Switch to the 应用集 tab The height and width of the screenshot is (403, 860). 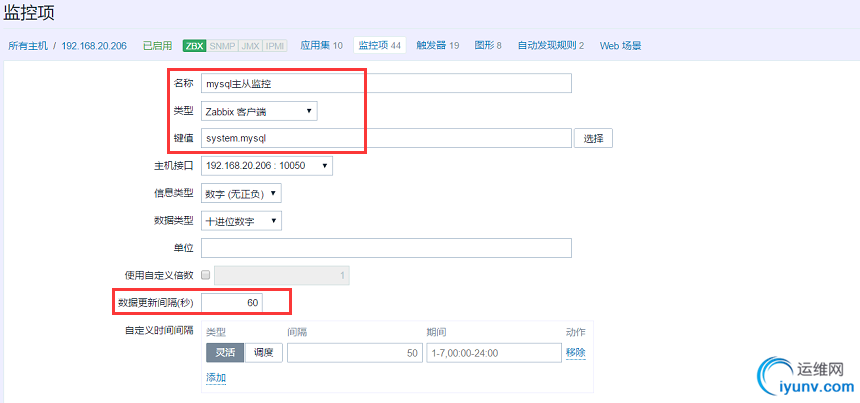[321, 45]
